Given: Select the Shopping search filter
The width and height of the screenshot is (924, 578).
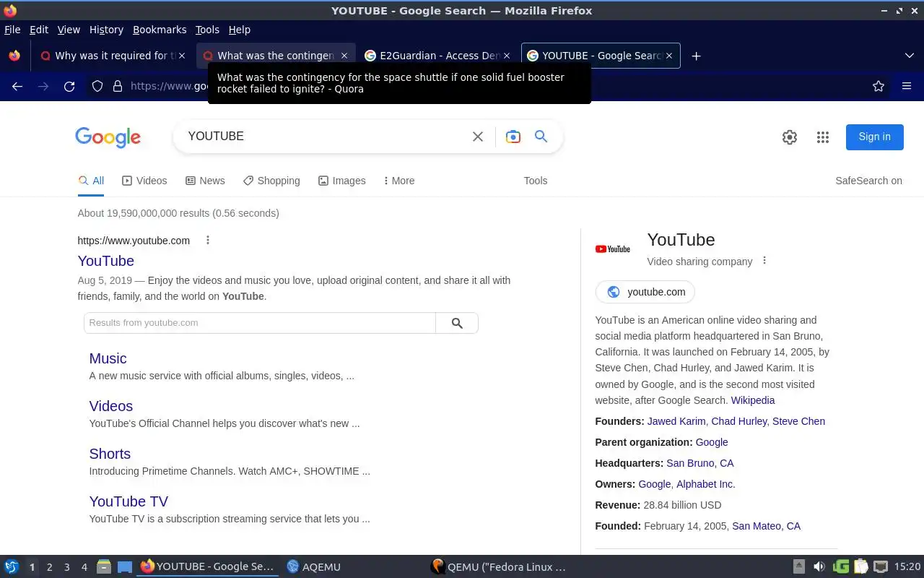Looking at the screenshot, I should 271,181.
